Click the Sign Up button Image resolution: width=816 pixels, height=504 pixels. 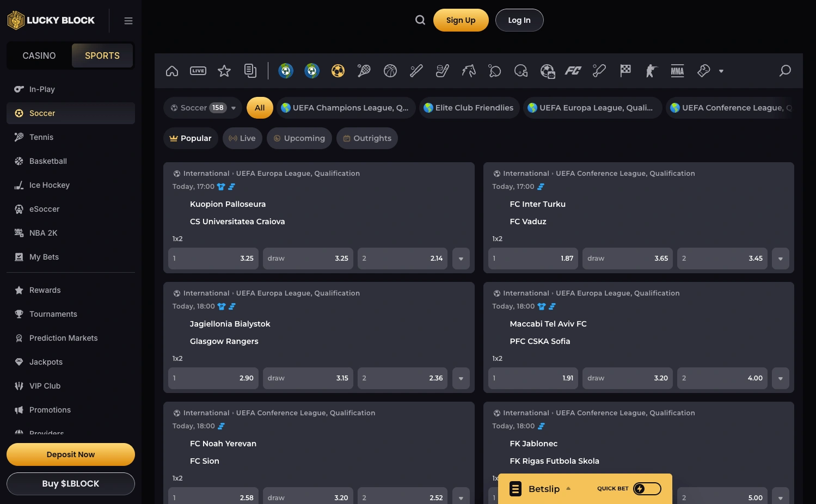coord(461,20)
